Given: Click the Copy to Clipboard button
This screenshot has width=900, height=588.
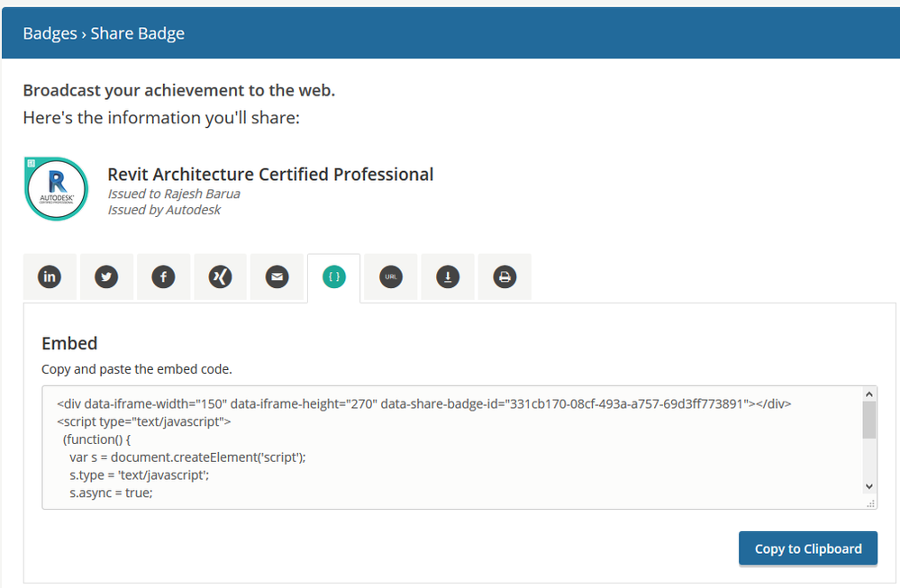Looking at the screenshot, I should pos(807,549).
